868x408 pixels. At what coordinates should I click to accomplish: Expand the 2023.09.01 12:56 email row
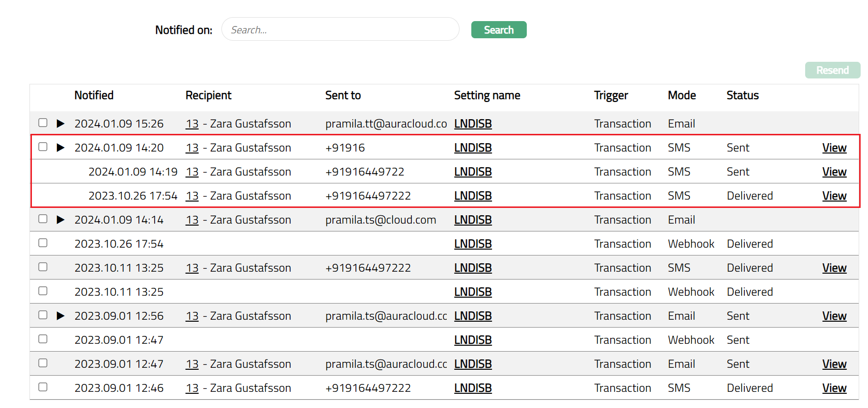(x=60, y=316)
